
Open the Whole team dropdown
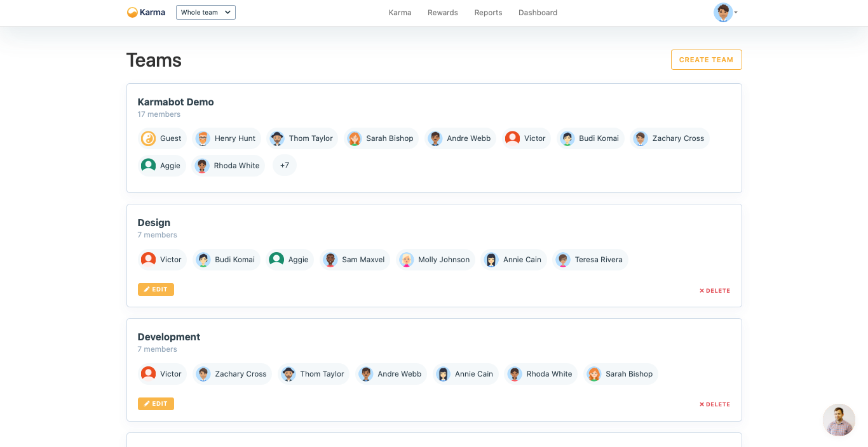[206, 12]
